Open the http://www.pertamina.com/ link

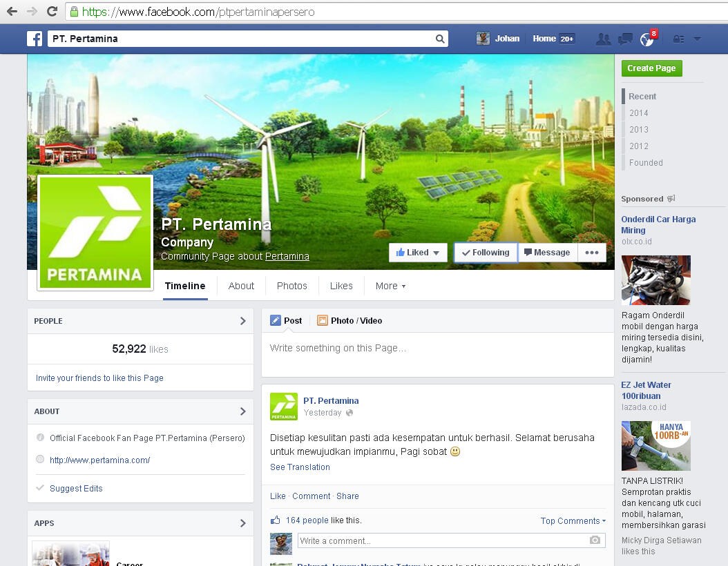point(100,460)
